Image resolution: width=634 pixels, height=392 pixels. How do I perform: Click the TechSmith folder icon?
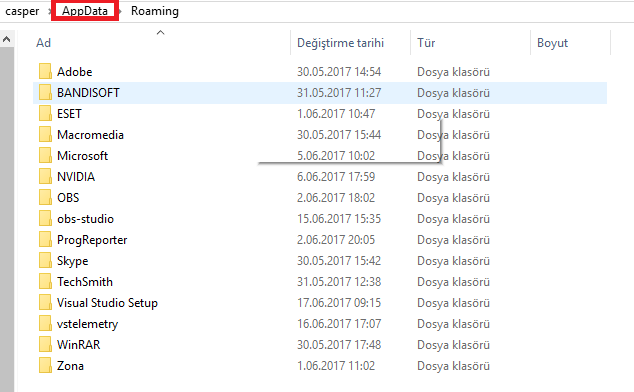click(45, 282)
